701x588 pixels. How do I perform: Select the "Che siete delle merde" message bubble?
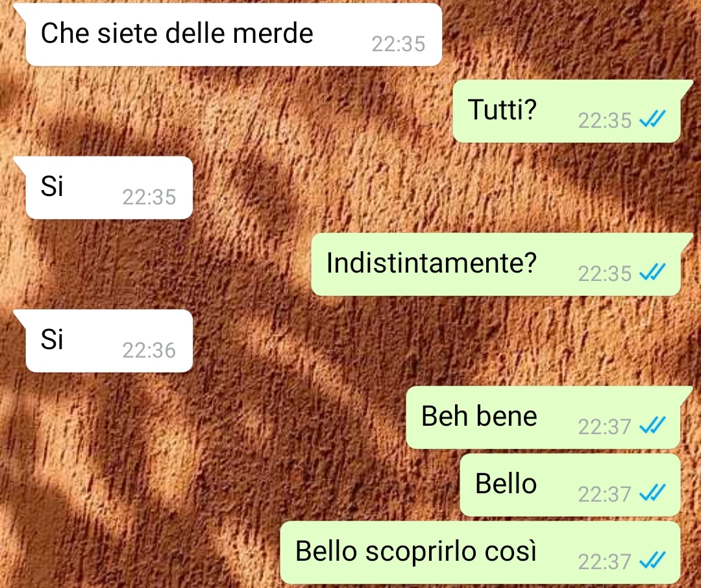(234, 34)
